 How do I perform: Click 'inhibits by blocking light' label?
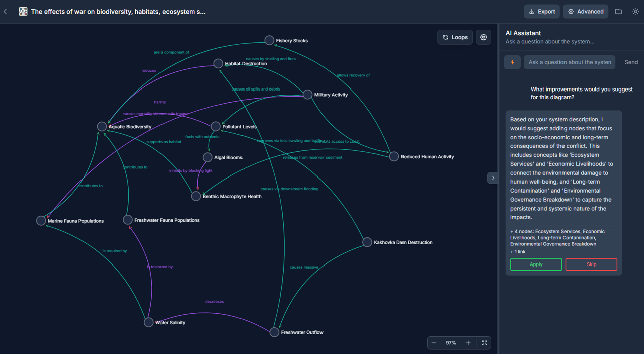191,171
